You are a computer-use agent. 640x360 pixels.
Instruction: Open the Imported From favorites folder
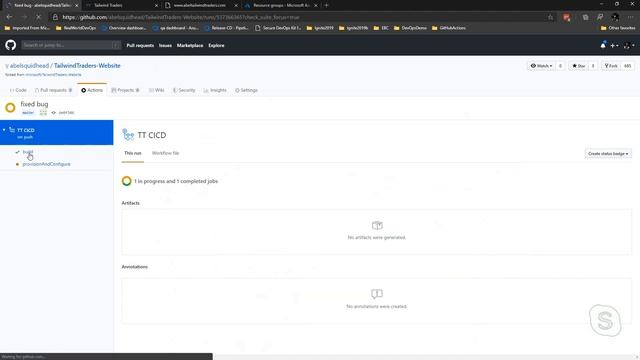pyautogui.click(x=27, y=28)
